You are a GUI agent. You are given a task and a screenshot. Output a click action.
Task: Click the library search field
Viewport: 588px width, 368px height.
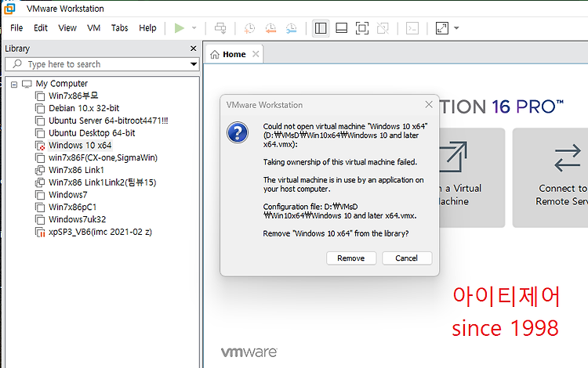pyautogui.click(x=101, y=64)
